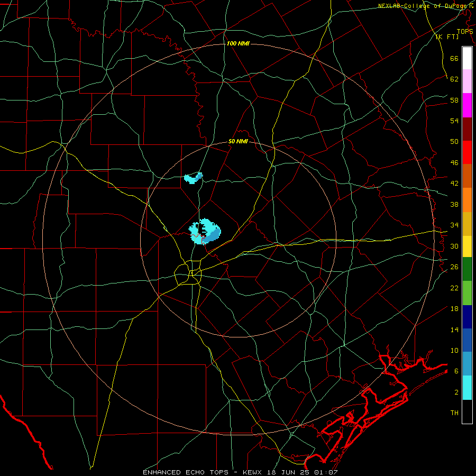The width and height of the screenshot is (476, 476).
Task: Click the '6' legend value label
Action: (x=456, y=371)
